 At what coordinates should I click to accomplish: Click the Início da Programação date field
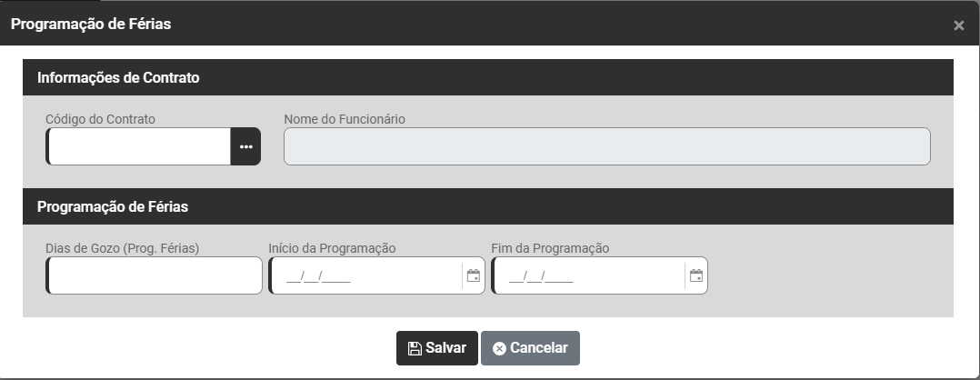click(365, 276)
